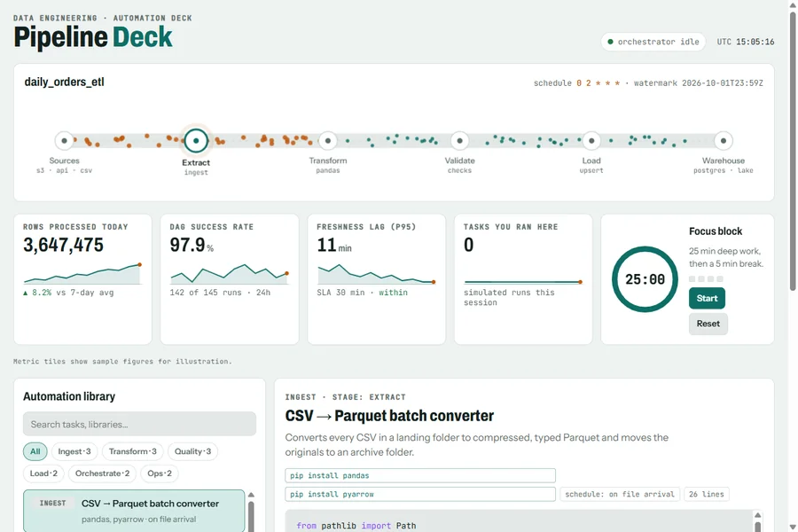798x532 pixels.
Task: Filter library by Ops·2
Action: click(x=160, y=473)
